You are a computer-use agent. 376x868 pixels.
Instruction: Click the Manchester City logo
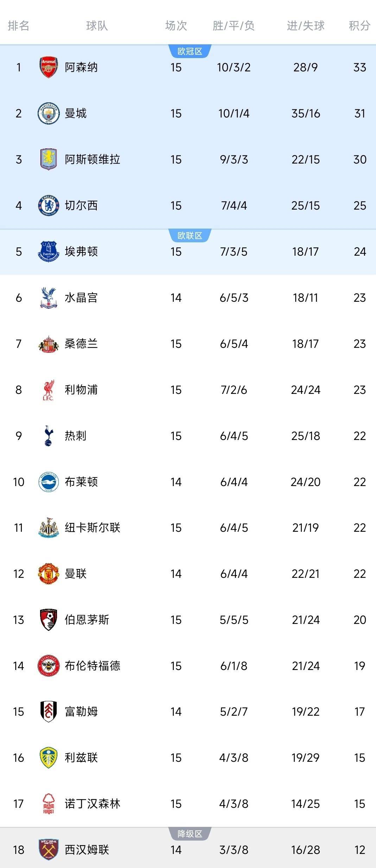pos(49,113)
